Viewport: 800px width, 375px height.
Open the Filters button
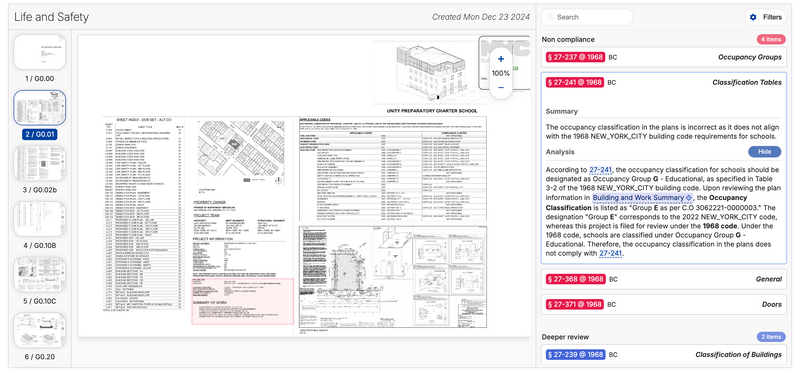tap(765, 17)
